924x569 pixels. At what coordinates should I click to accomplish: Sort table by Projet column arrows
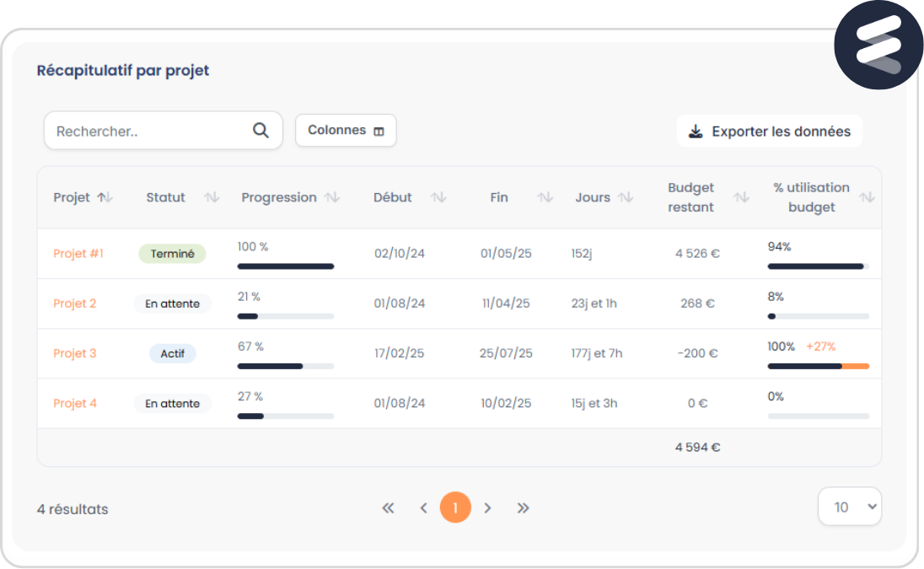[105, 197]
